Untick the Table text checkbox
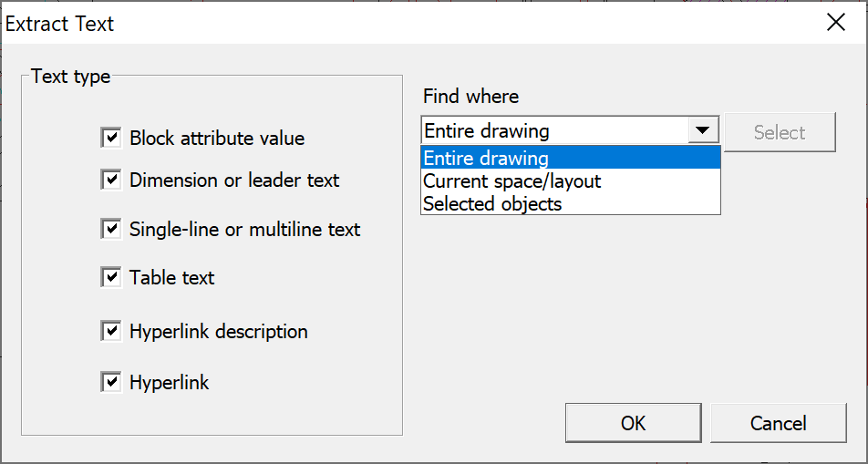 tap(111, 277)
